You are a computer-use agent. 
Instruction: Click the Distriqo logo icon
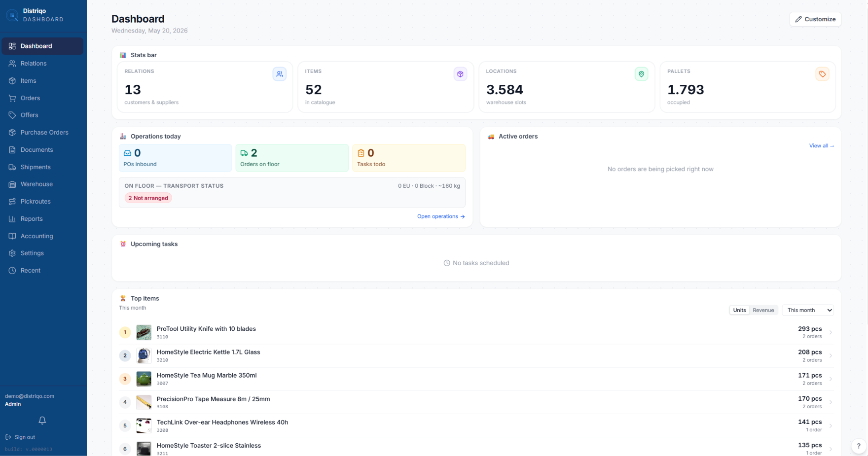coord(12,15)
